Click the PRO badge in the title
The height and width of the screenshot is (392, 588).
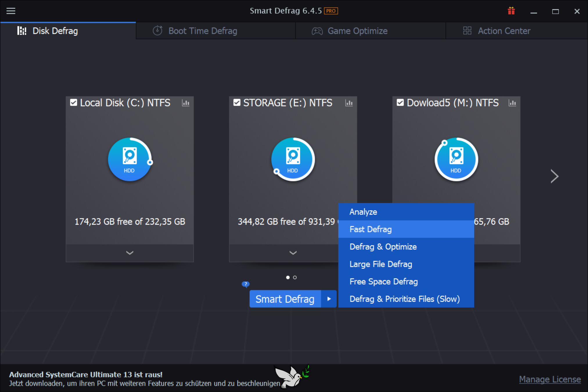point(331,11)
